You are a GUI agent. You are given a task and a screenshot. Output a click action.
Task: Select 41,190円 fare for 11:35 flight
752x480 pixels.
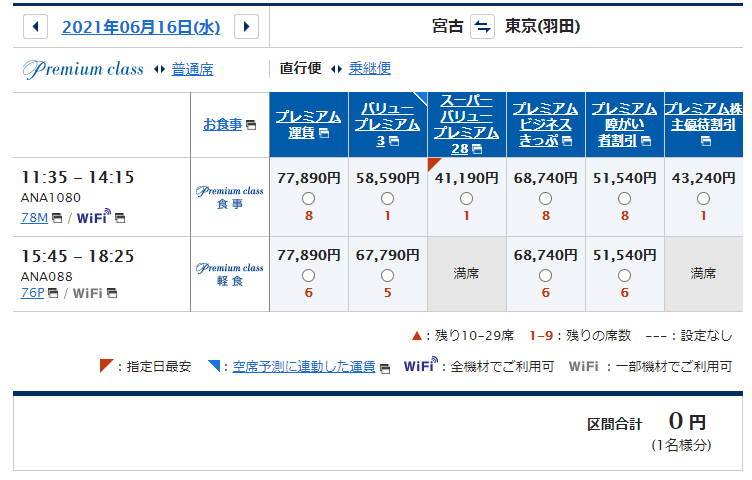pyautogui.click(x=466, y=199)
